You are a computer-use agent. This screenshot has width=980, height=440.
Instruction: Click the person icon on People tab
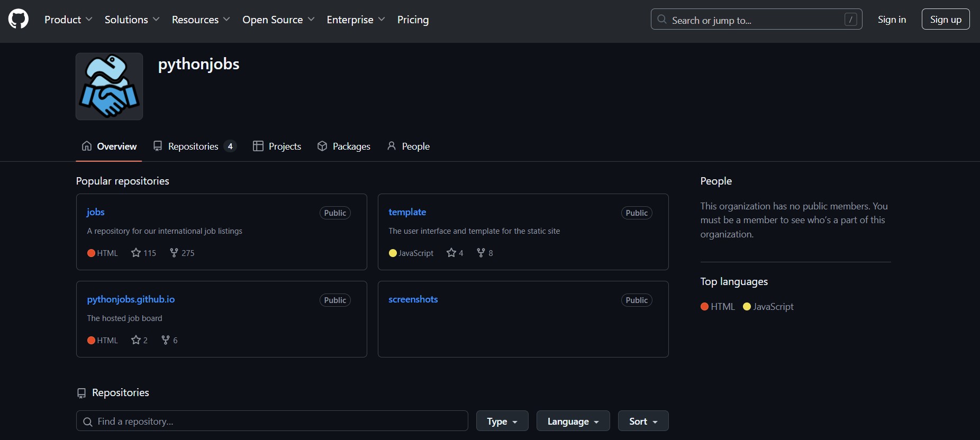[392, 146]
